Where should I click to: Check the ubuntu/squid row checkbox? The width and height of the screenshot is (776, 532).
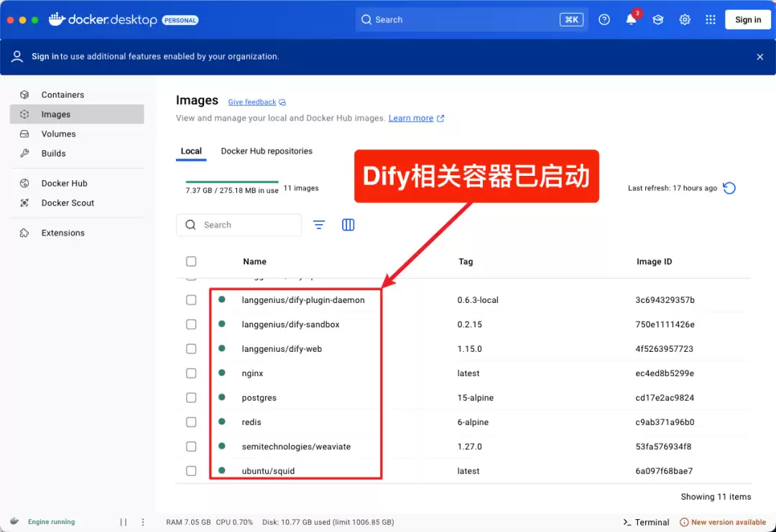point(191,471)
